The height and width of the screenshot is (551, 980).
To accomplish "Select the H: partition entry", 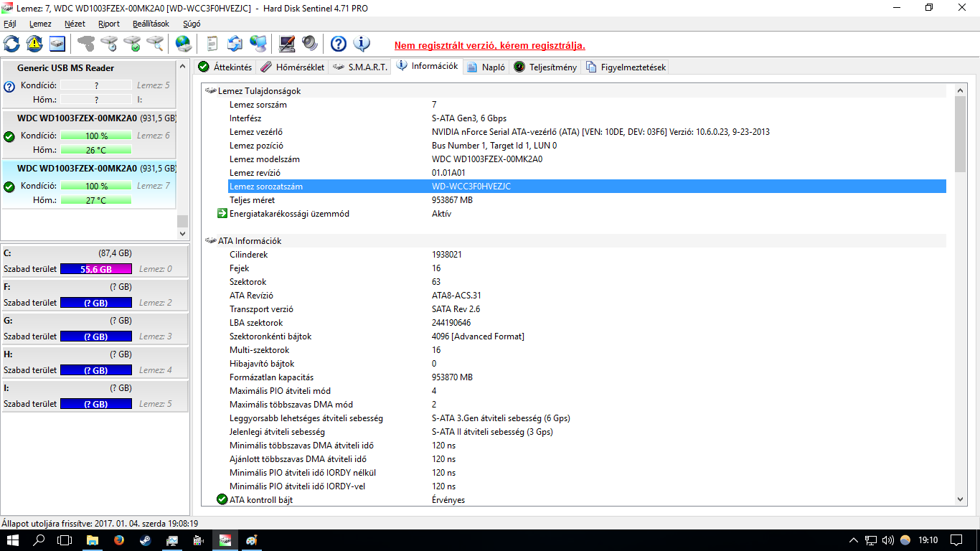I will coord(95,362).
